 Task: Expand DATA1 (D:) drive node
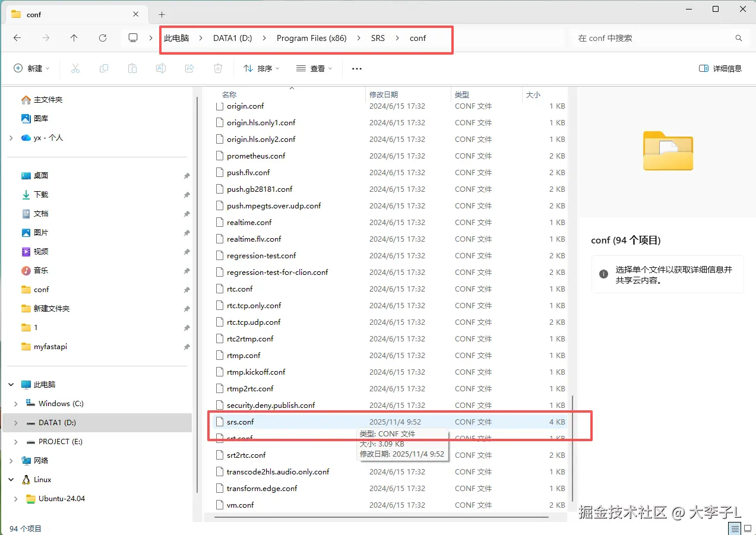tap(16, 423)
